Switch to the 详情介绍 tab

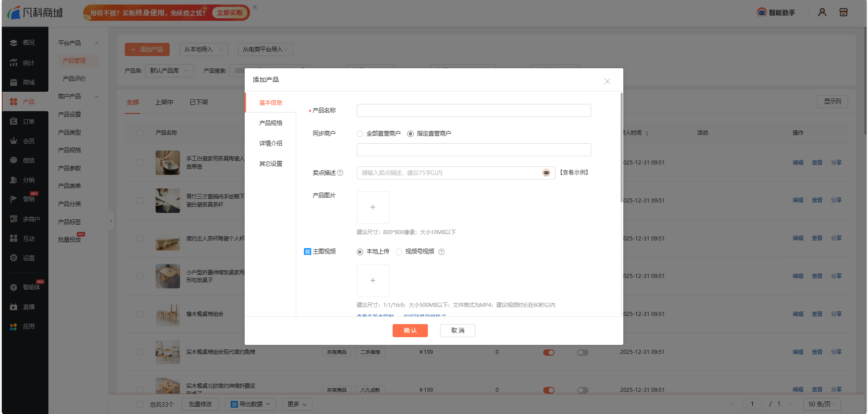270,143
